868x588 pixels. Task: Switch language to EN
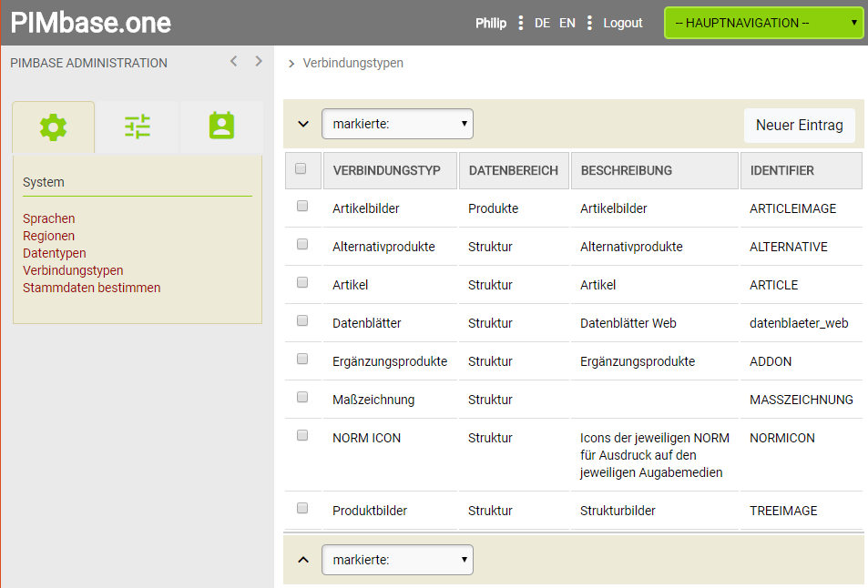point(567,23)
